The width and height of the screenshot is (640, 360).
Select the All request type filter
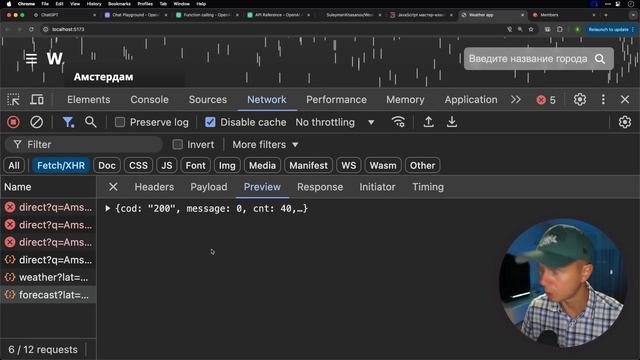click(14, 165)
